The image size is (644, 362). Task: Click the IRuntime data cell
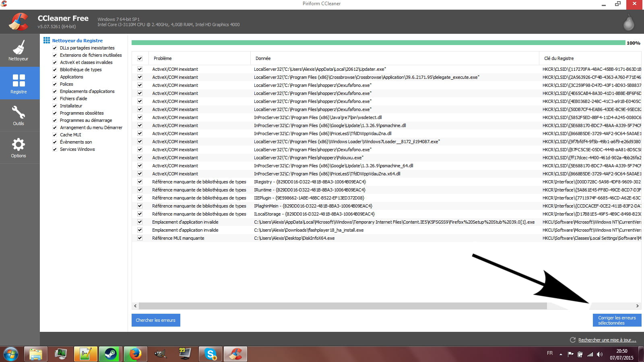(x=310, y=190)
